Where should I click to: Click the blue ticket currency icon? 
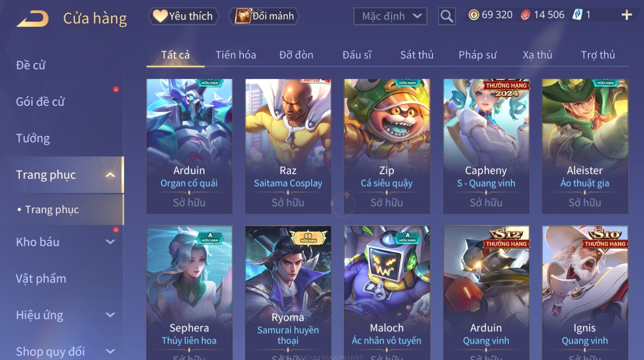(x=577, y=15)
